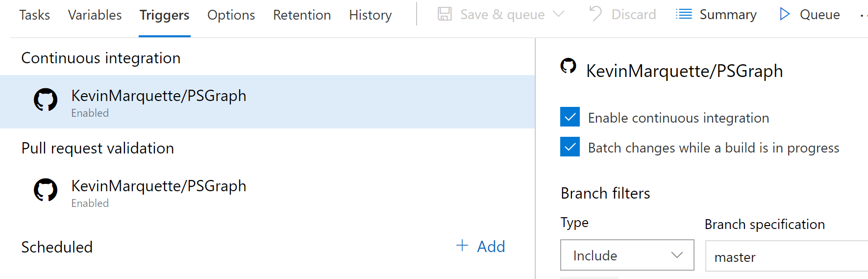Click the Save & queue floppy disk icon

(445, 14)
